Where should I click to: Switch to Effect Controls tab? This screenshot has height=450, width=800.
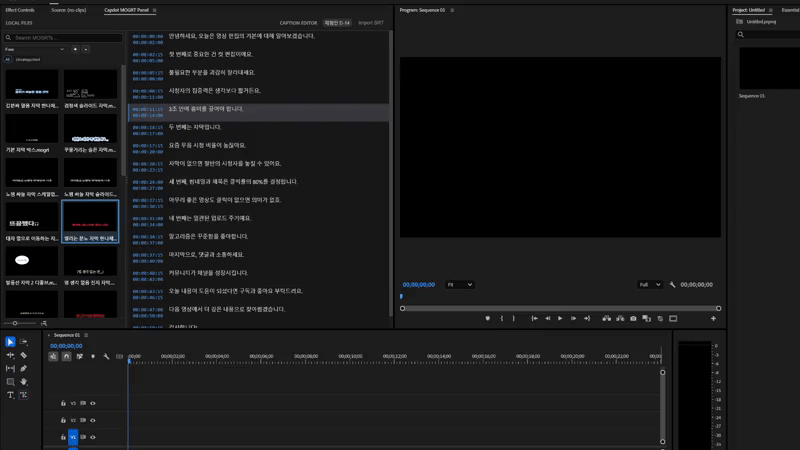click(x=20, y=10)
